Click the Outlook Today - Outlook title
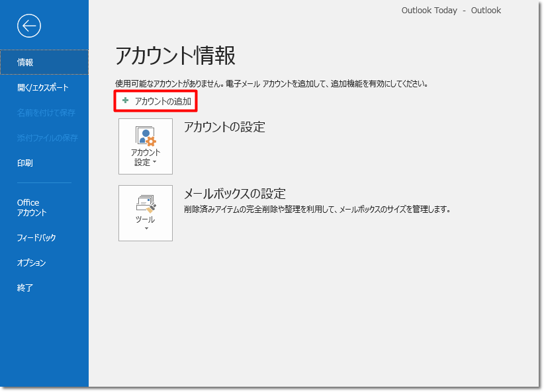 (x=451, y=11)
